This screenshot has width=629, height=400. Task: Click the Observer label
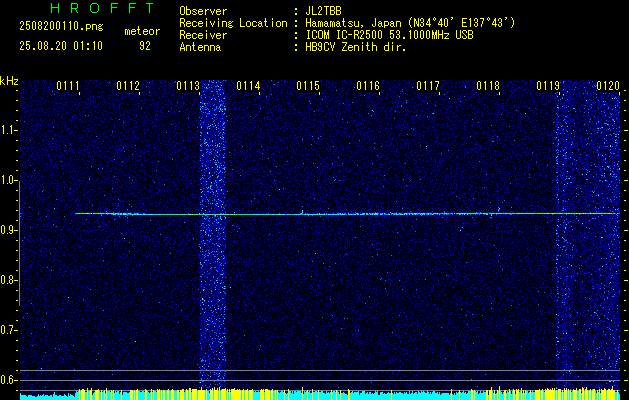click(x=203, y=11)
